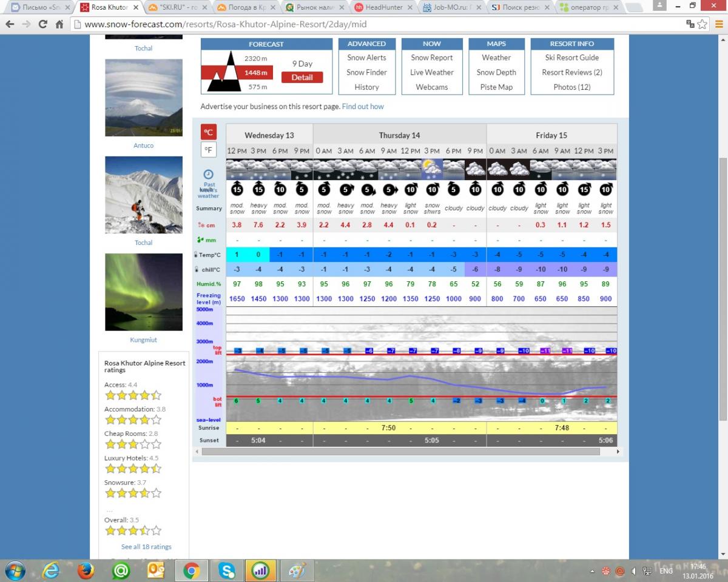Close the Rosa Khutor browser tab
Viewport: 728px width, 582px height.
click(x=136, y=8)
